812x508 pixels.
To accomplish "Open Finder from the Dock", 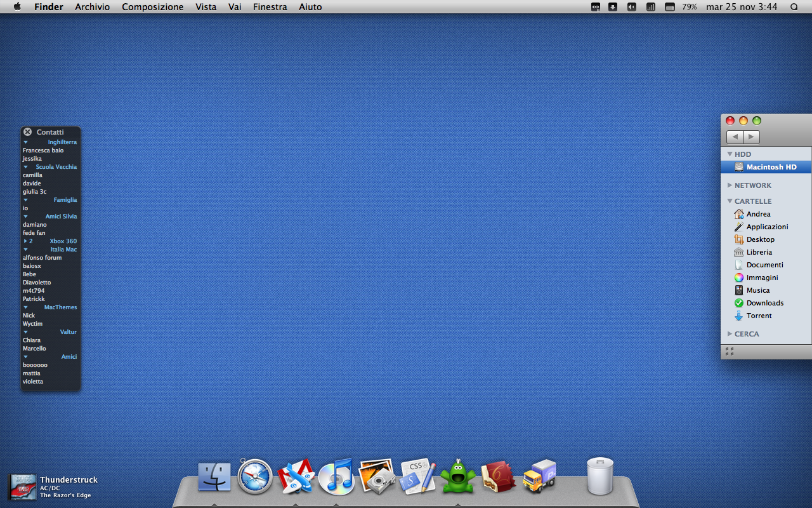I will 214,477.
